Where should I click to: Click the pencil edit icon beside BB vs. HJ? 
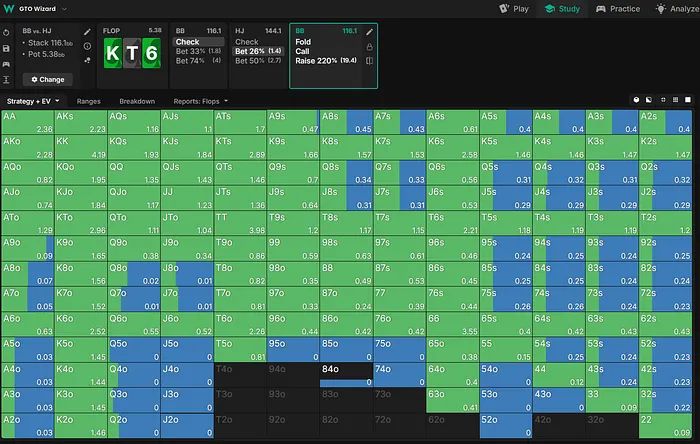coord(87,32)
